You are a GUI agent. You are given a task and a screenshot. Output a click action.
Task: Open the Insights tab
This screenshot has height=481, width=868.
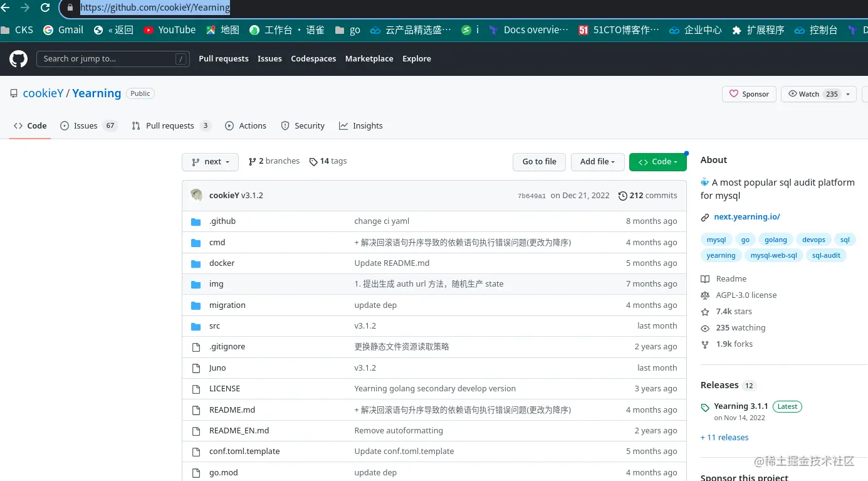tap(361, 126)
